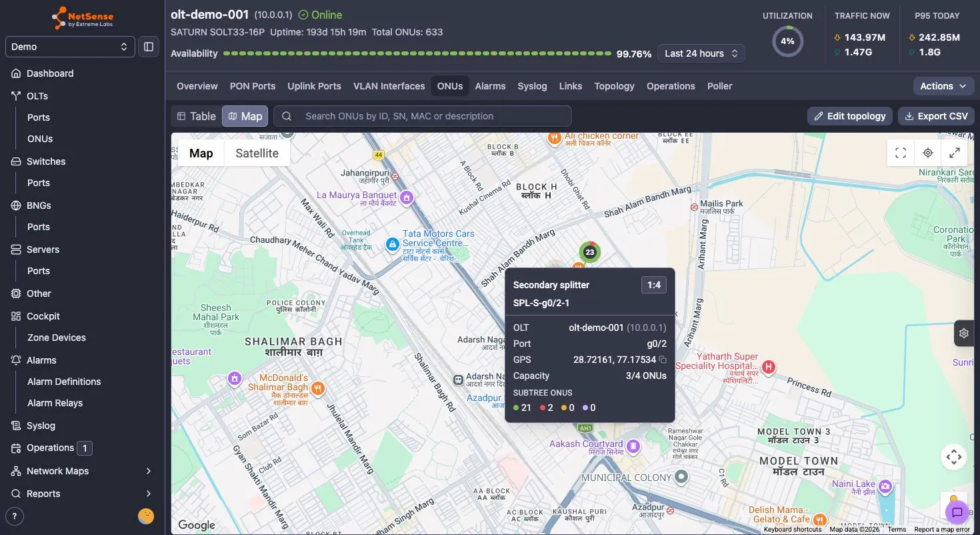This screenshot has width=980, height=535.
Task: Open Keyboard shortcuts link
Action: coord(793,530)
